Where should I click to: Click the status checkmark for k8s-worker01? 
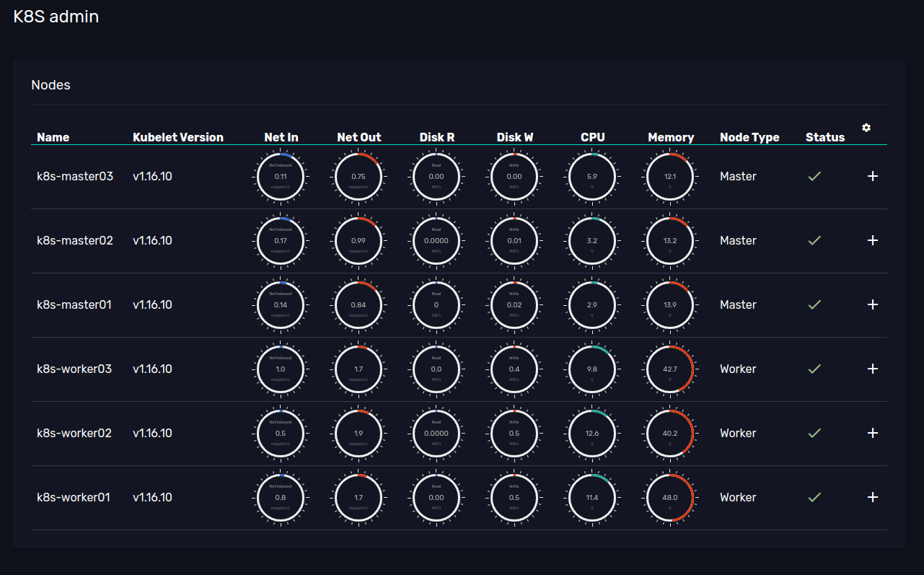814,497
